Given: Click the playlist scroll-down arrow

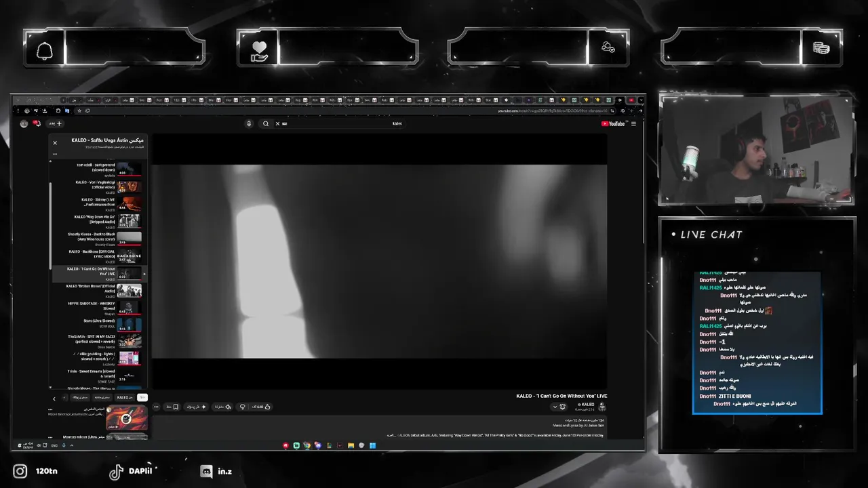Looking at the screenshot, I should (x=50, y=386).
